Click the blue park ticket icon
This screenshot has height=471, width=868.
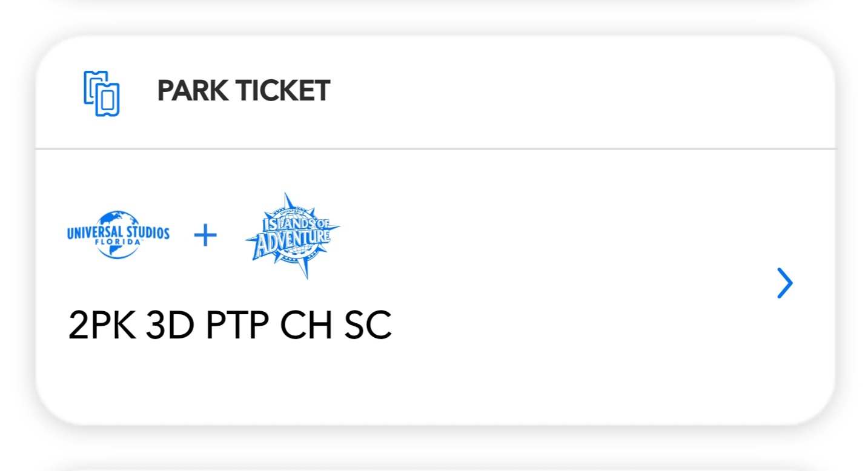(x=101, y=93)
